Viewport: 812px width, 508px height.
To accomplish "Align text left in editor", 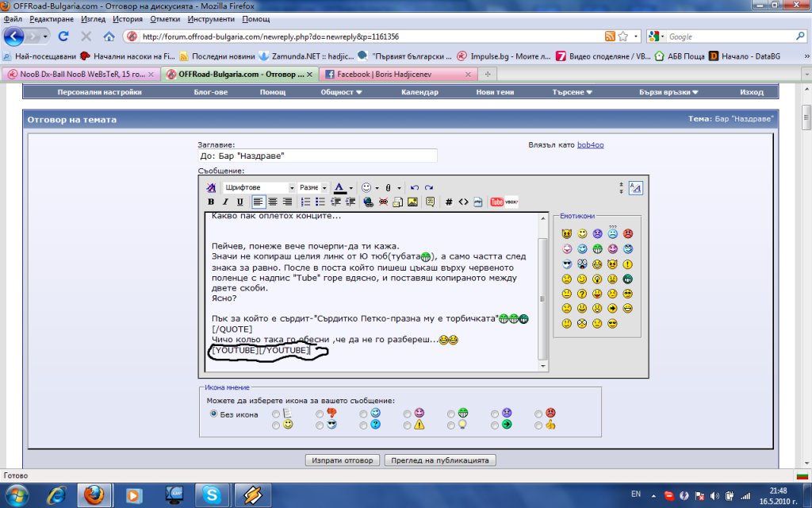I will pyautogui.click(x=258, y=202).
